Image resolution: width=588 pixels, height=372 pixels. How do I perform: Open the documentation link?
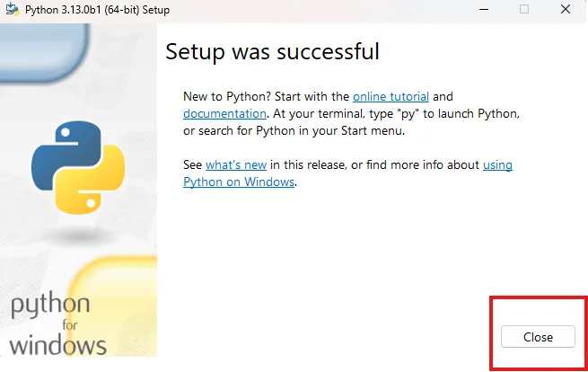[x=224, y=113]
